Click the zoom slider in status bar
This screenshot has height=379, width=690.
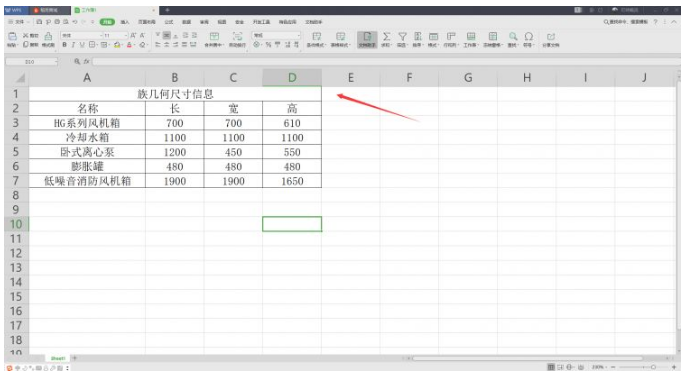(643, 367)
